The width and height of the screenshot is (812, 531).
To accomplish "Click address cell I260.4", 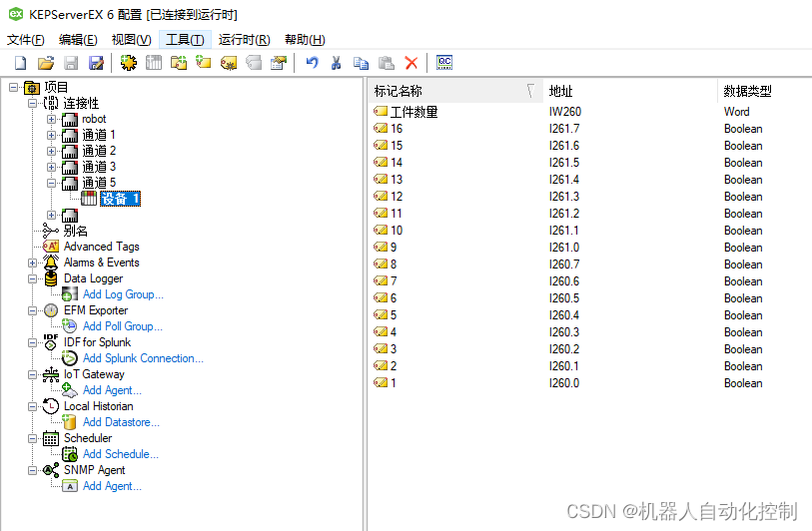I will [x=564, y=315].
